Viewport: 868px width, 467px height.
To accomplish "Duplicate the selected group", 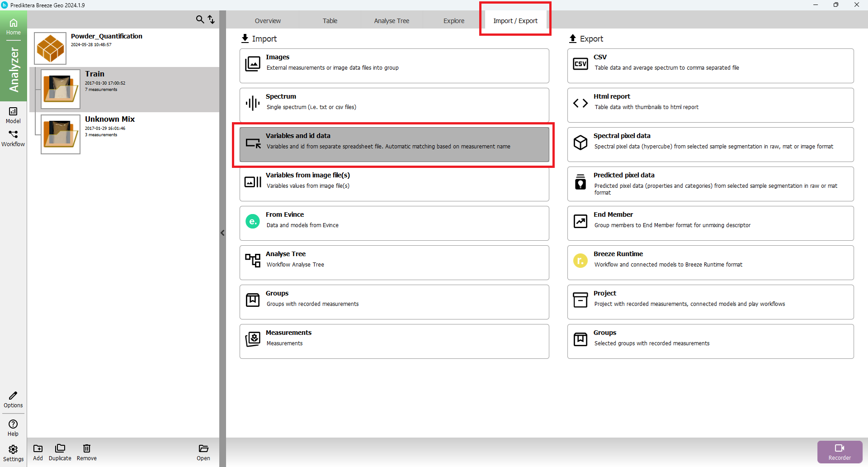I will pyautogui.click(x=60, y=452).
